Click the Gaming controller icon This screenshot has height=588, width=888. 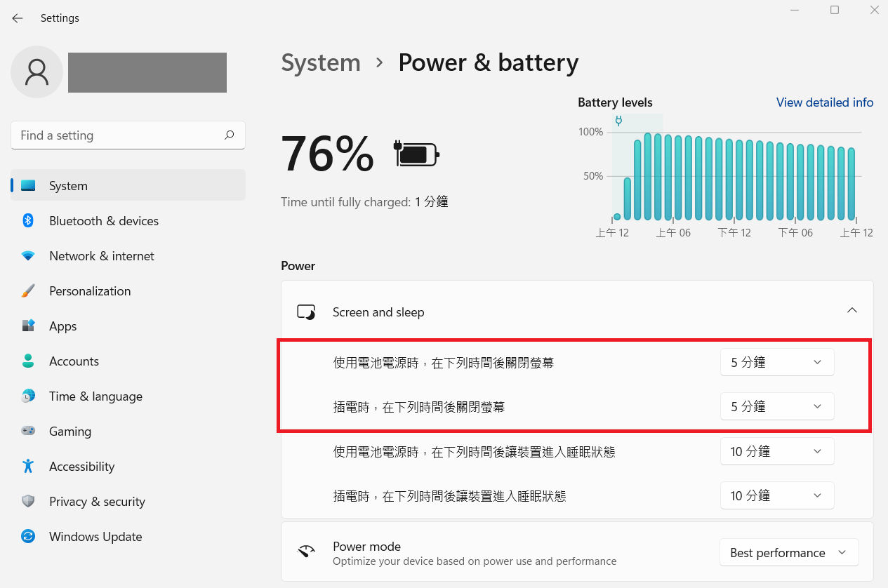28,432
